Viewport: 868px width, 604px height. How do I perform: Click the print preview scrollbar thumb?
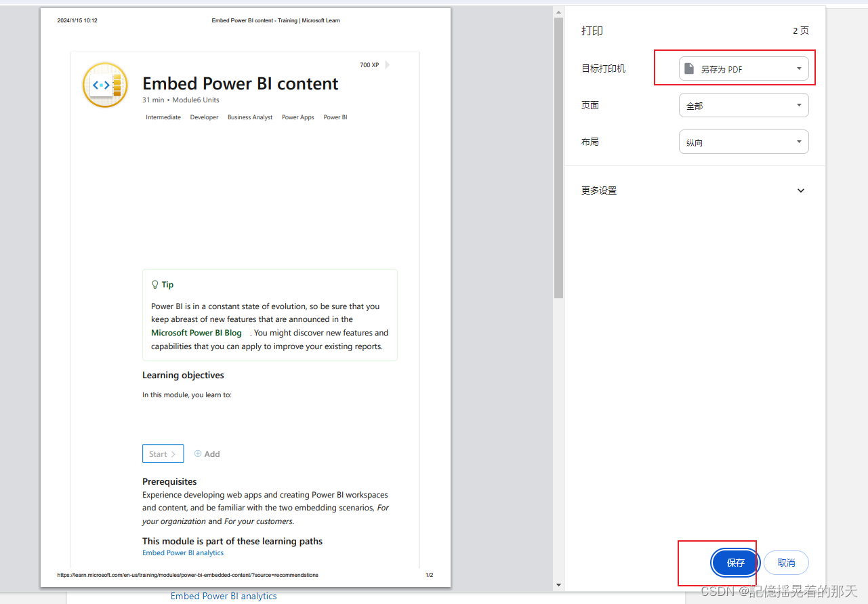558,157
